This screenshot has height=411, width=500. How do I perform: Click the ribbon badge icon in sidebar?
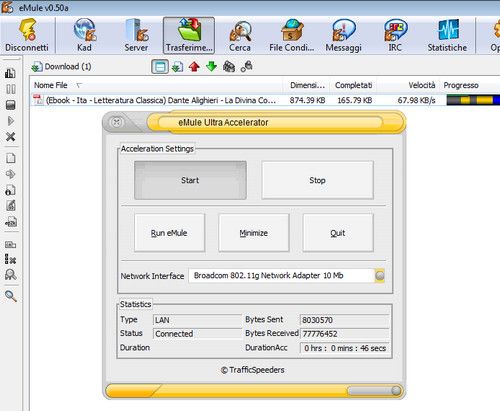(11, 275)
